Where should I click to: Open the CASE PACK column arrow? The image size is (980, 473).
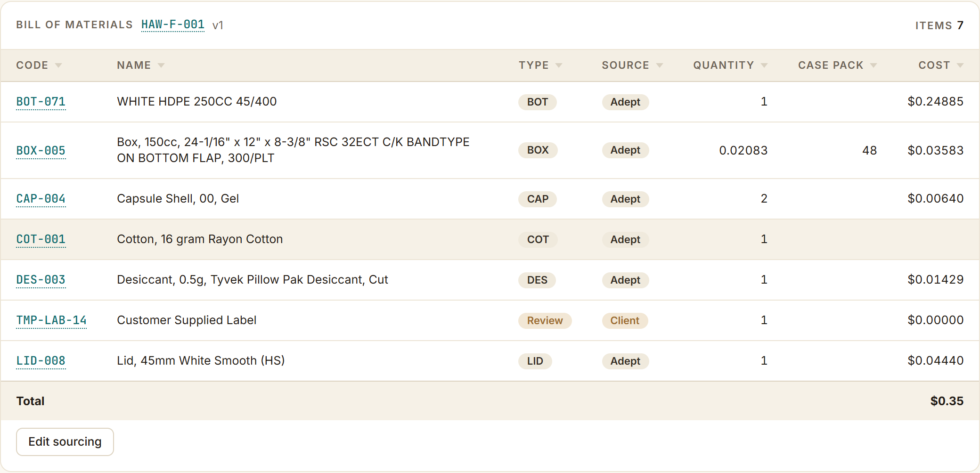pos(874,65)
